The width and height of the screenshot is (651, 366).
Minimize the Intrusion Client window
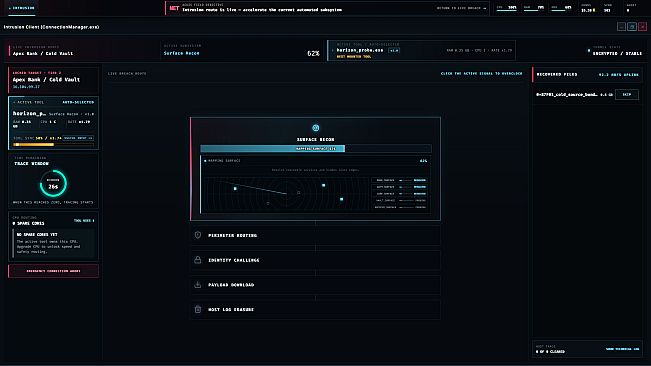pyautogui.click(x=621, y=27)
